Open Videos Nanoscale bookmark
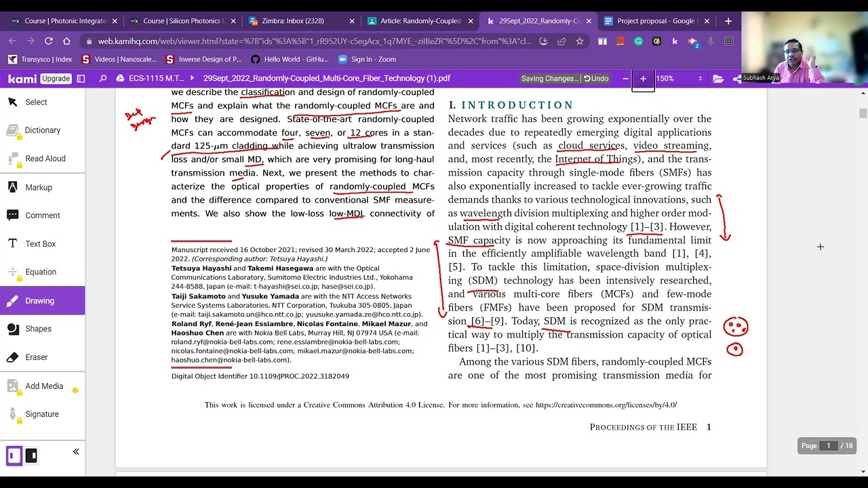Screen dimensions: 868x488 (x=119, y=60)
